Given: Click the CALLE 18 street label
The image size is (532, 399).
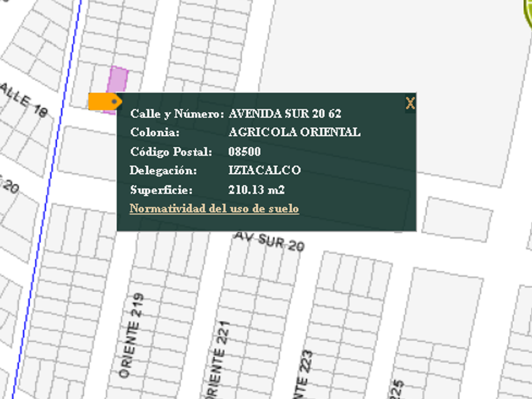Looking at the screenshot, I should 24,99.
